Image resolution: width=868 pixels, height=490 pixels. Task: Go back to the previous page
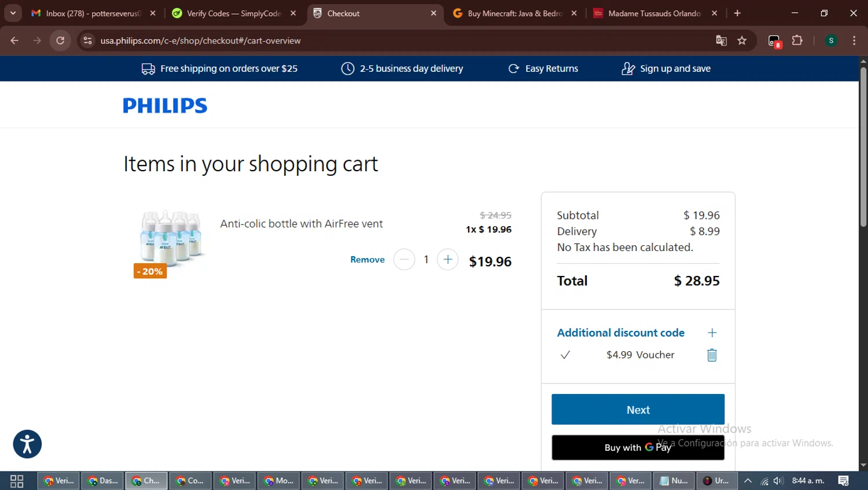[x=14, y=40]
